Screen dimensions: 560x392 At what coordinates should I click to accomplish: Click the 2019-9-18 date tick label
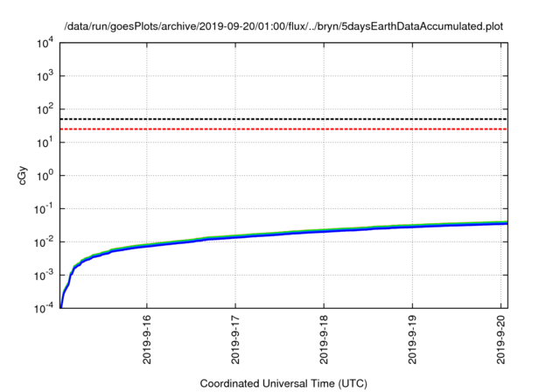[x=324, y=339]
